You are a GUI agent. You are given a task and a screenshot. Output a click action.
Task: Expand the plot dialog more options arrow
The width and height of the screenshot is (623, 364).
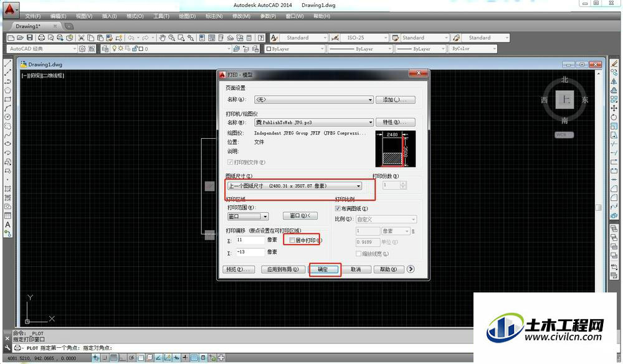click(411, 269)
